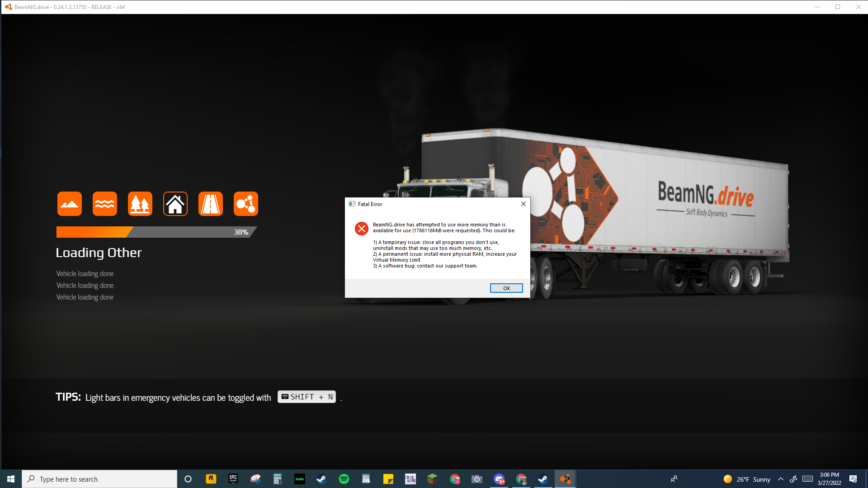The image size is (868, 488).
Task: Click the SHIFT + N key hint
Action: (x=307, y=397)
